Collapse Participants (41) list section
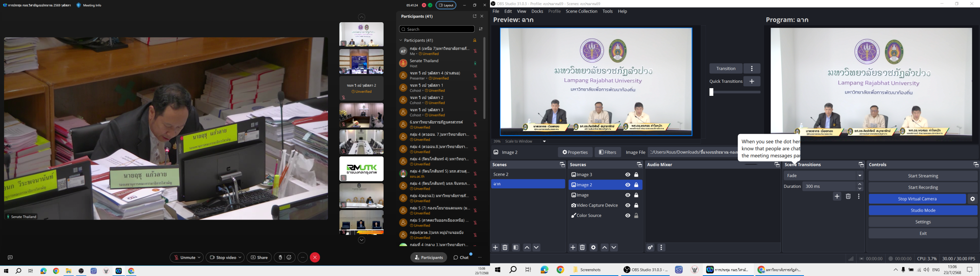Screen dimensions: 980x276 pyautogui.click(x=401, y=40)
